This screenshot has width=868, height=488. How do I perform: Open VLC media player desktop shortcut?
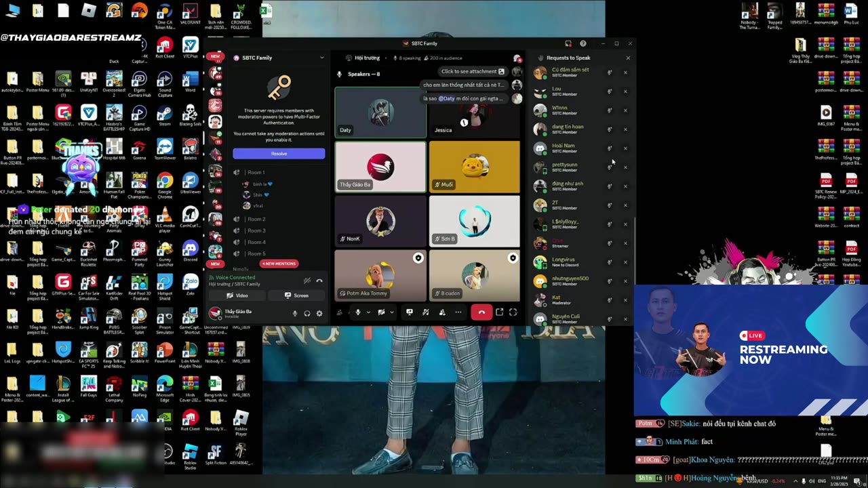click(x=165, y=218)
